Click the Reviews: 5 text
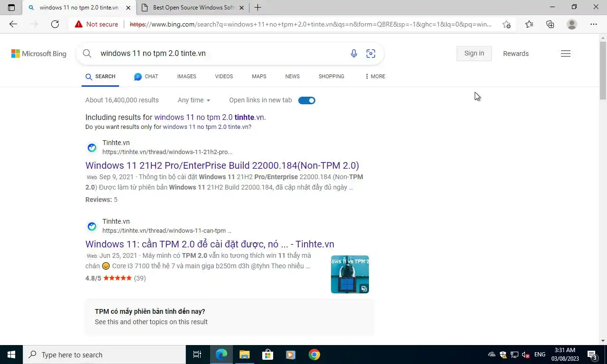This screenshot has width=607, height=364. coord(101,200)
